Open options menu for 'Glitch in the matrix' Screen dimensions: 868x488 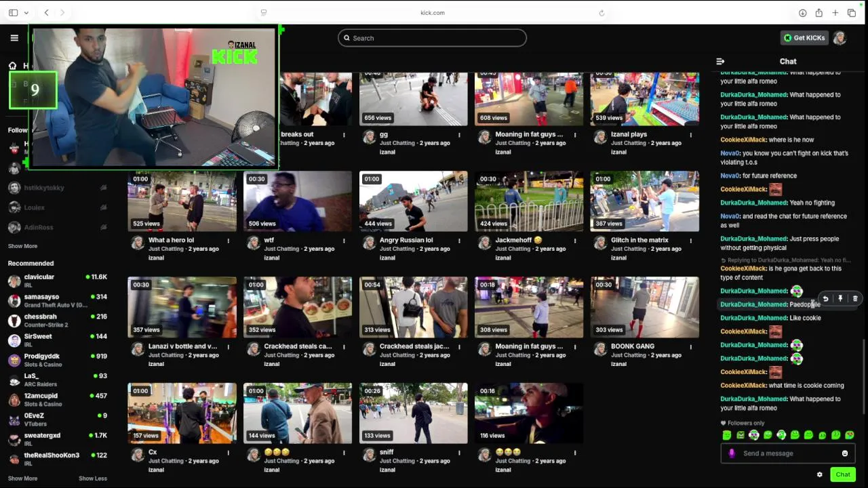(x=690, y=241)
